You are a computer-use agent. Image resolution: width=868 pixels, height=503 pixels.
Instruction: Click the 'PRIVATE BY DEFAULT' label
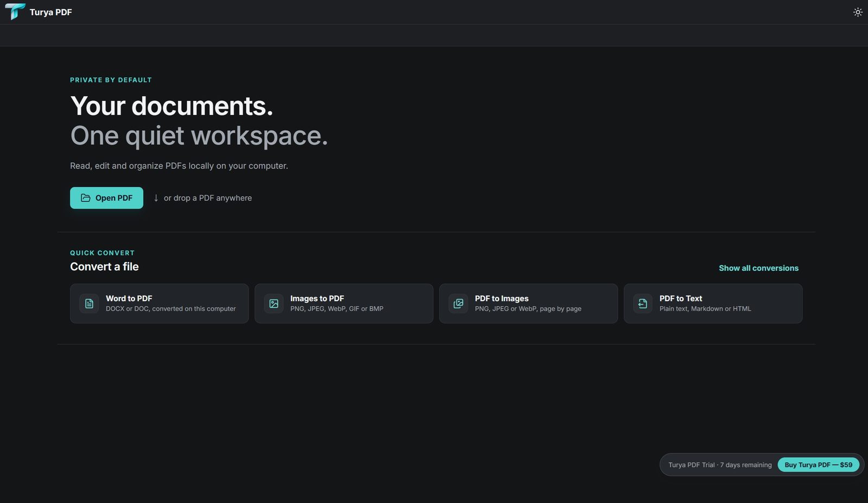(111, 80)
